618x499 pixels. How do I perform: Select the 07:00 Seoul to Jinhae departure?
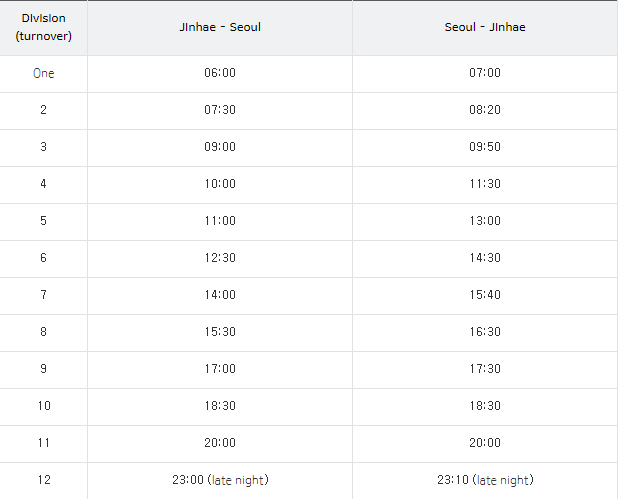485,73
